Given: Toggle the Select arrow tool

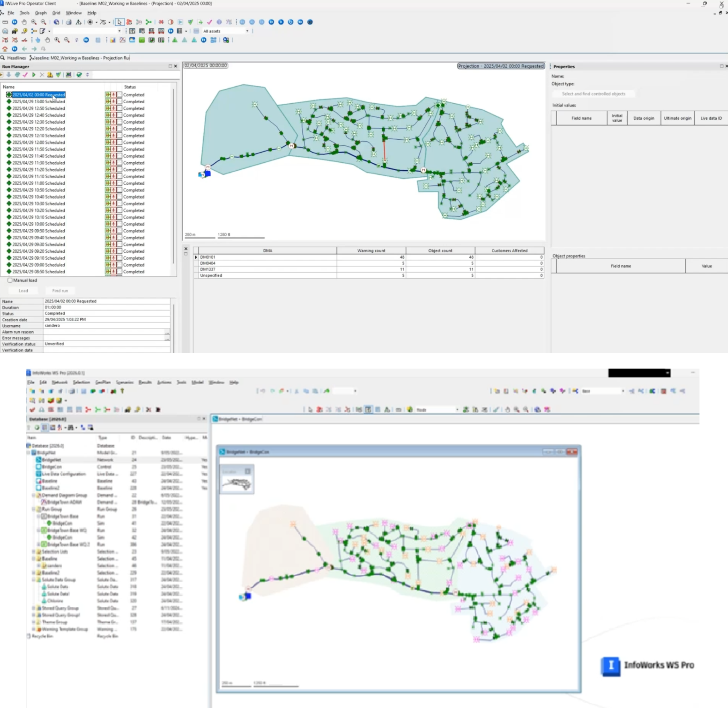Looking at the screenshot, I should [119, 22].
